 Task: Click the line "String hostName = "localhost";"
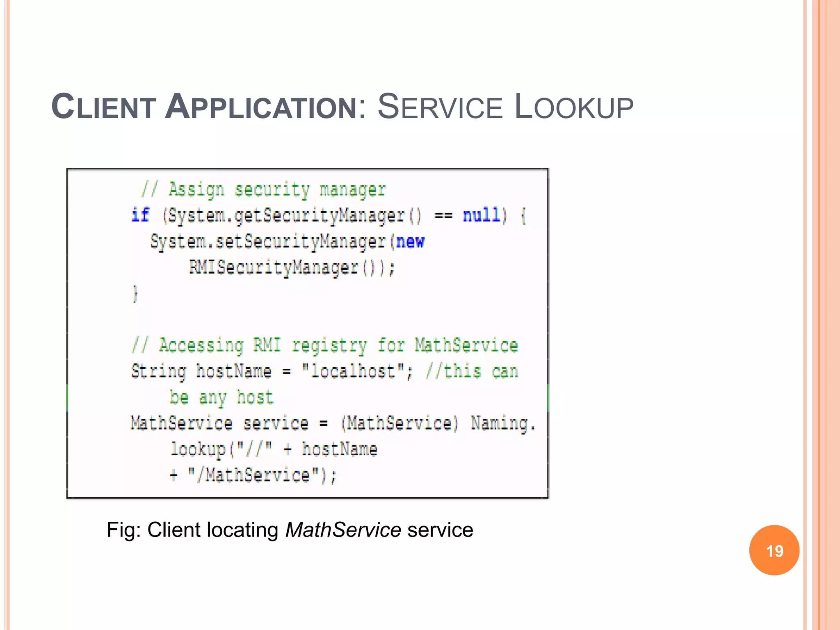[272, 372]
